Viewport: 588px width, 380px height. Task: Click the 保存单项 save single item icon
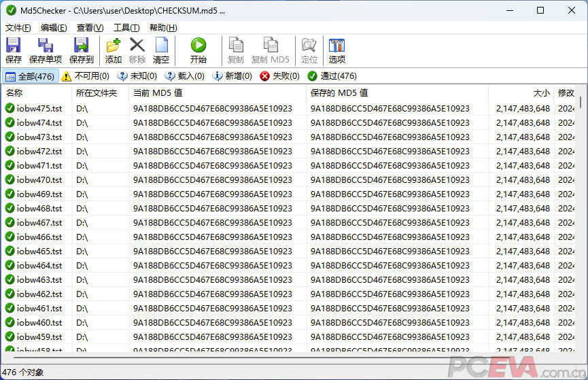46,51
